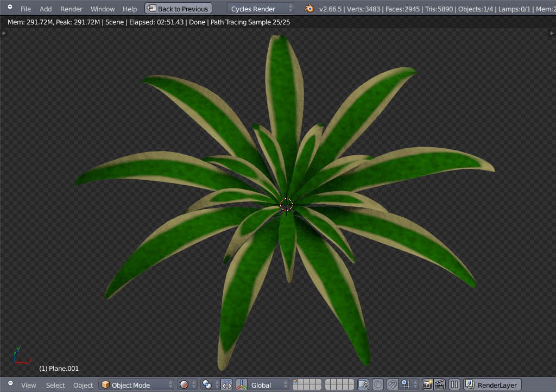556x392 pixels.
Task: Open the 3D viewport View menu
Action: (28, 385)
